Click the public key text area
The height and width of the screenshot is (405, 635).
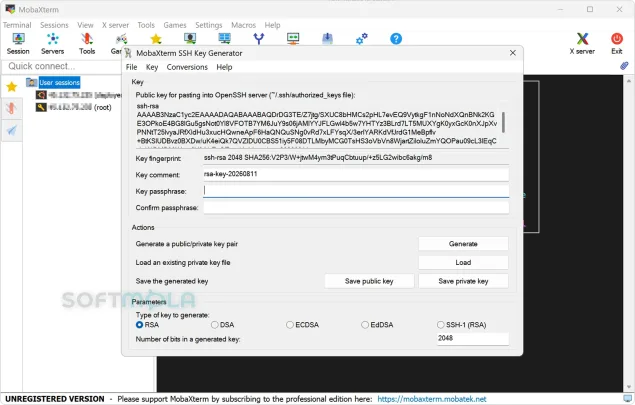318,124
